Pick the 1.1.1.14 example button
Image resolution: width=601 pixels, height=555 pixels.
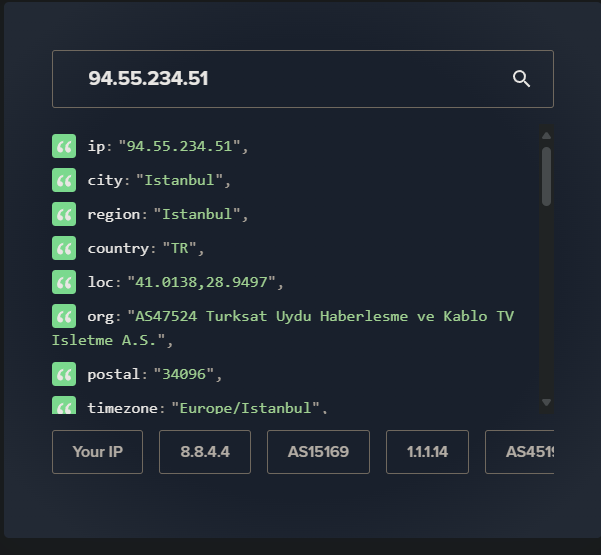click(427, 452)
